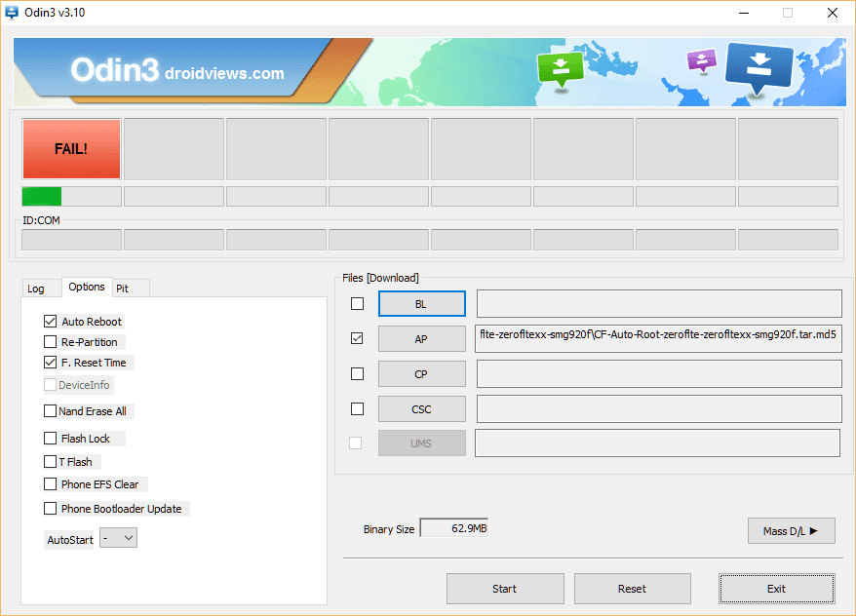Click the red FAIL! status box

tap(71, 149)
